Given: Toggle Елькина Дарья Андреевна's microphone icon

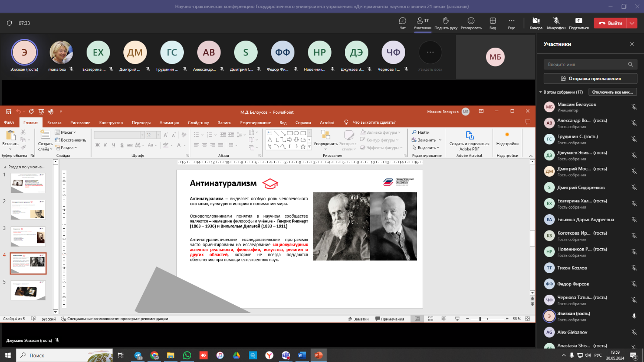Looking at the screenshot, I should (634, 219).
